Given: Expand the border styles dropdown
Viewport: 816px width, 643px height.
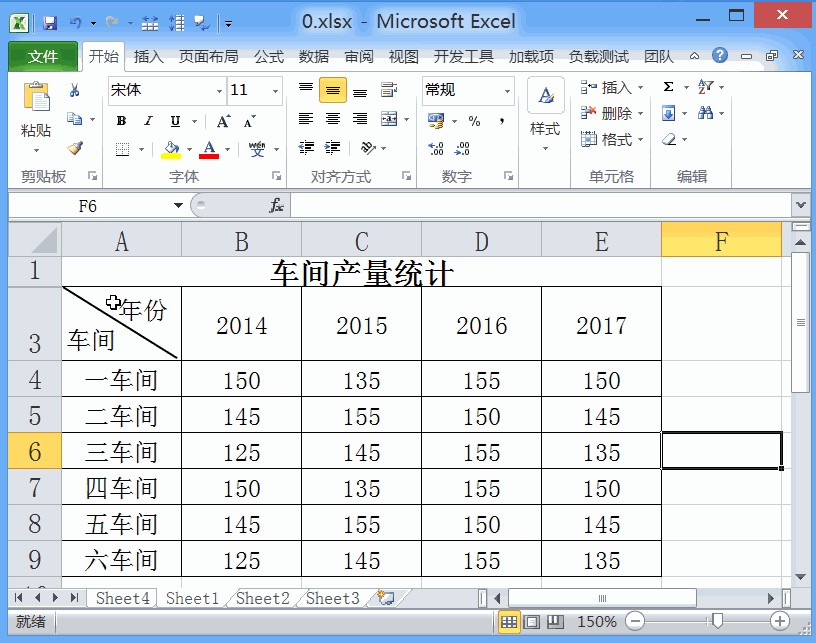Looking at the screenshot, I should (x=141, y=147).
